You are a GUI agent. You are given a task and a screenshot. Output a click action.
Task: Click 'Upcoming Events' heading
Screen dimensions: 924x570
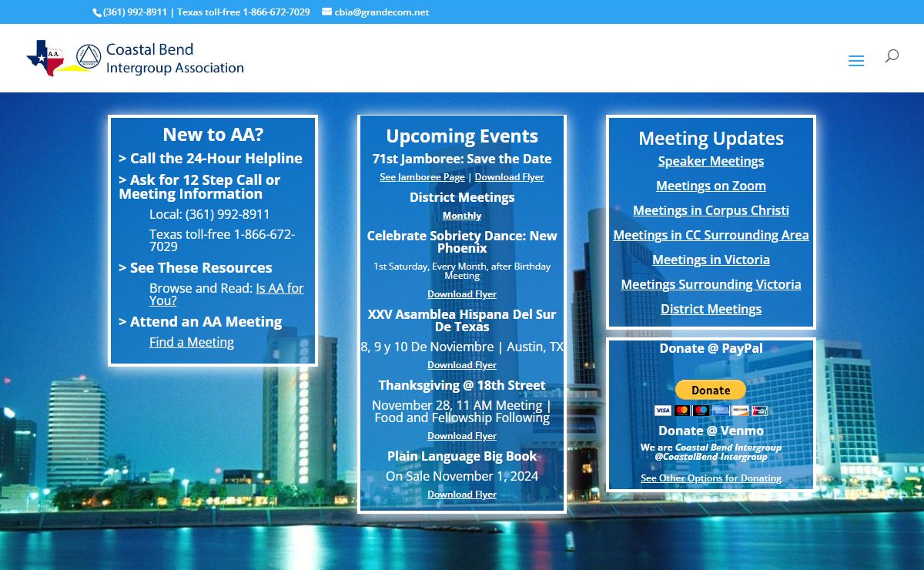coord(462,136)
